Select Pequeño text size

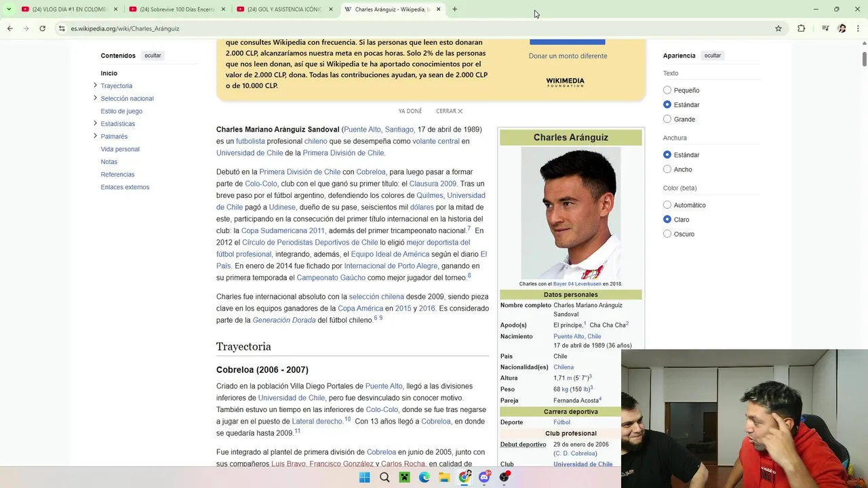pos(667,90)
